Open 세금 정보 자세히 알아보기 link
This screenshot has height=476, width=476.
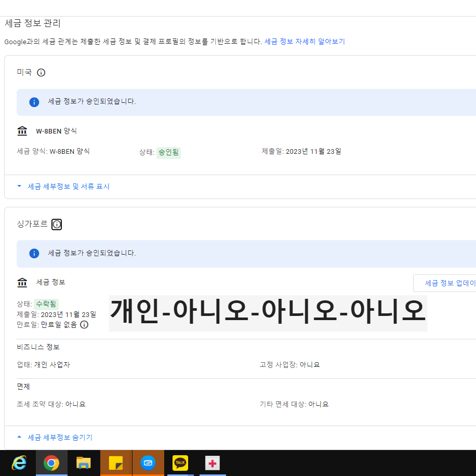[x=305, y=41]
